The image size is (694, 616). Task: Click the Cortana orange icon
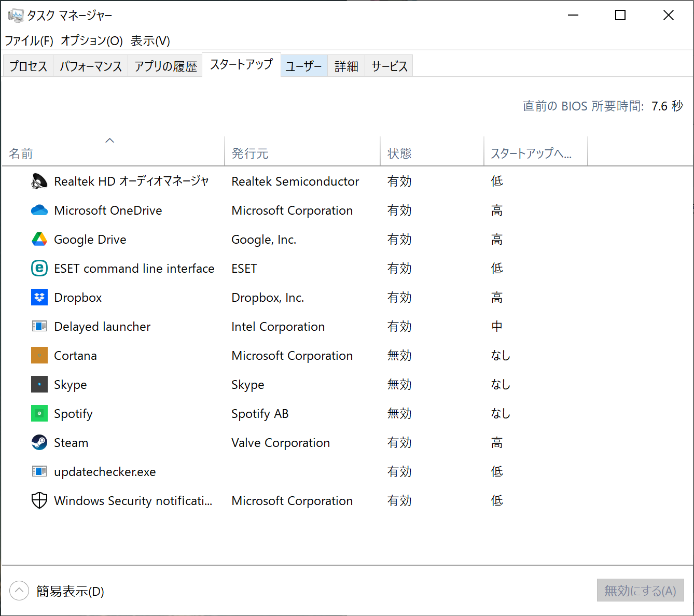click(x=39, y=355)
